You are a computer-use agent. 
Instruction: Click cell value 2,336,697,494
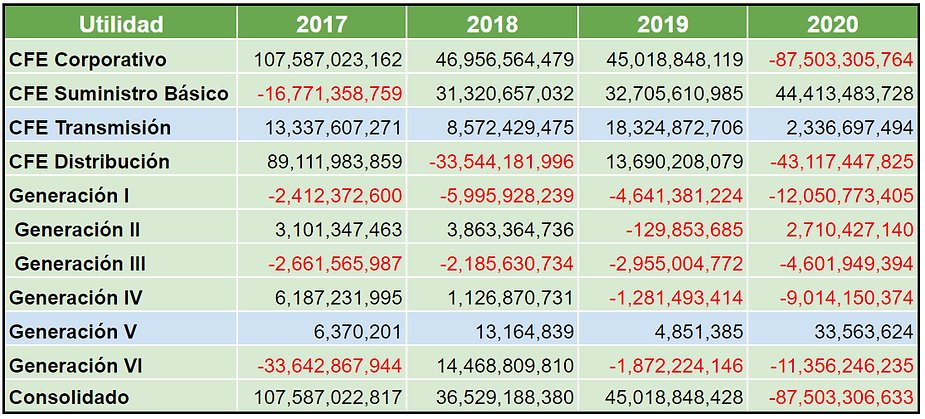coord(851,128)
